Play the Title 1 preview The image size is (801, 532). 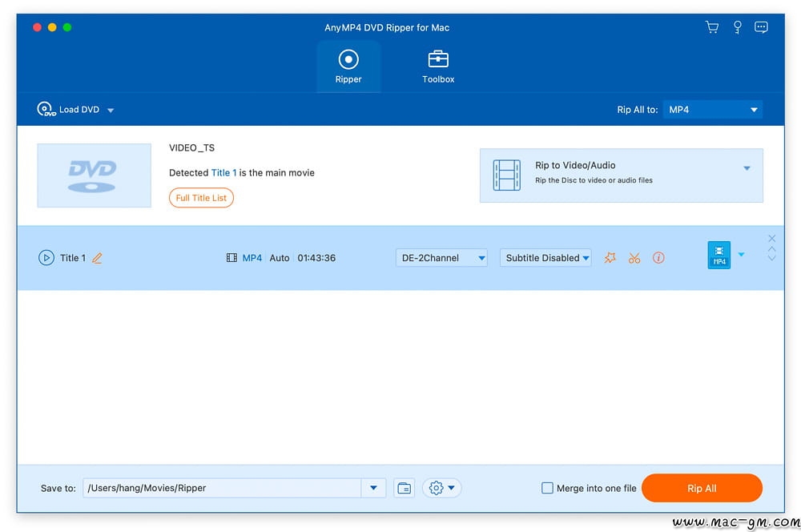pos(46,257)
